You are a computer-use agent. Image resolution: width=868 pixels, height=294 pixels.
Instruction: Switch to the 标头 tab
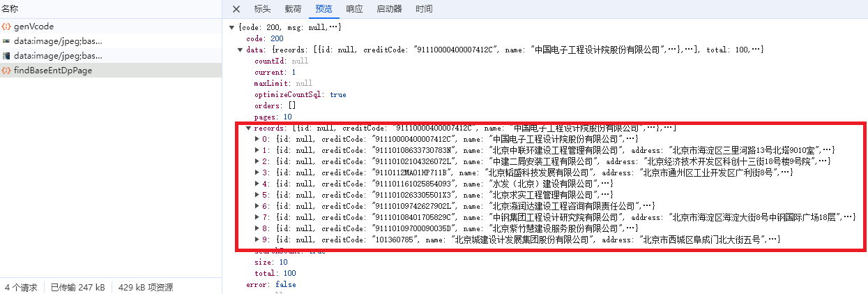click(262, 9)
